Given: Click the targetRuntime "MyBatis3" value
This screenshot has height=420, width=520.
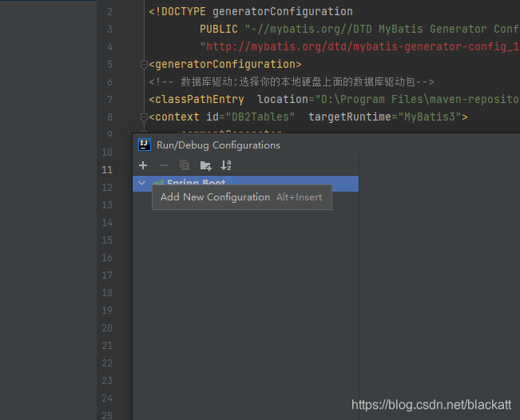Looking at the screenshot, I should point(430,117).
